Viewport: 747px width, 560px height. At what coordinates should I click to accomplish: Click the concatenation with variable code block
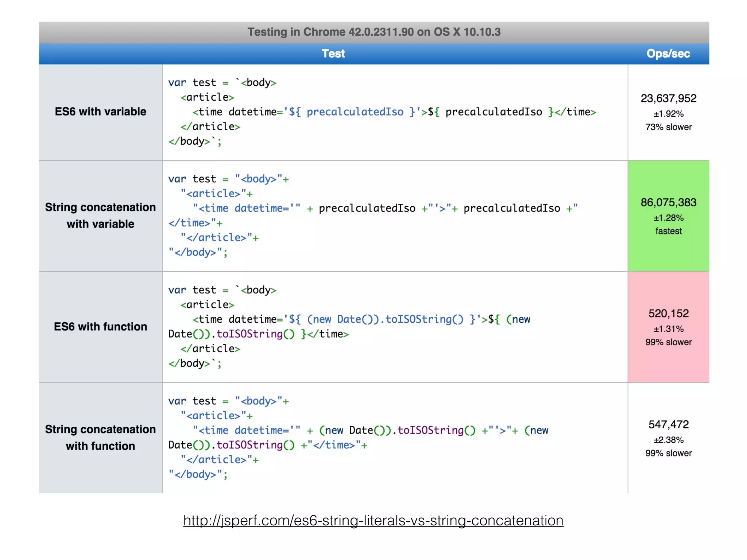(x=373, y=215)
